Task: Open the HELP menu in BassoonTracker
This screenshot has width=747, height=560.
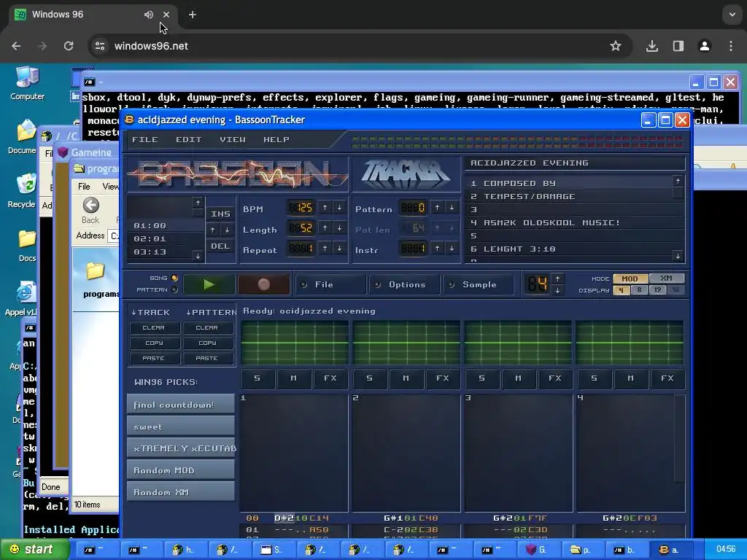Action: click(x=276, y=139)
